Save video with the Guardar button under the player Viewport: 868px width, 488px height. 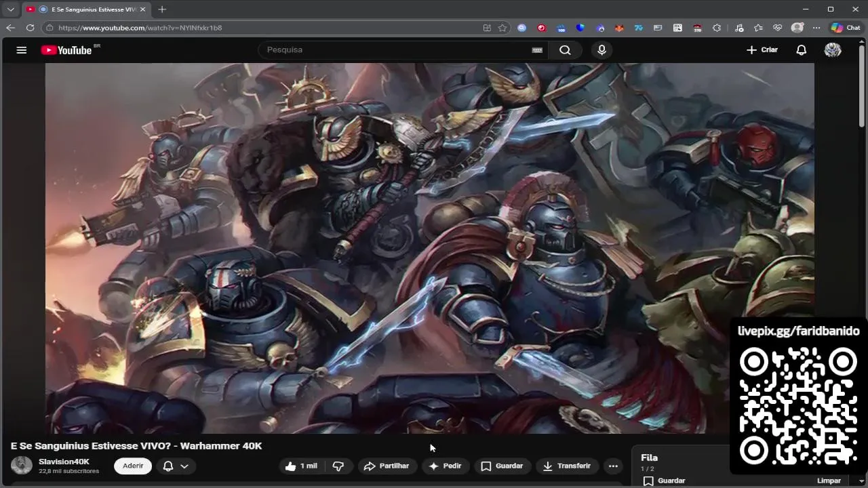click(502, 466)
